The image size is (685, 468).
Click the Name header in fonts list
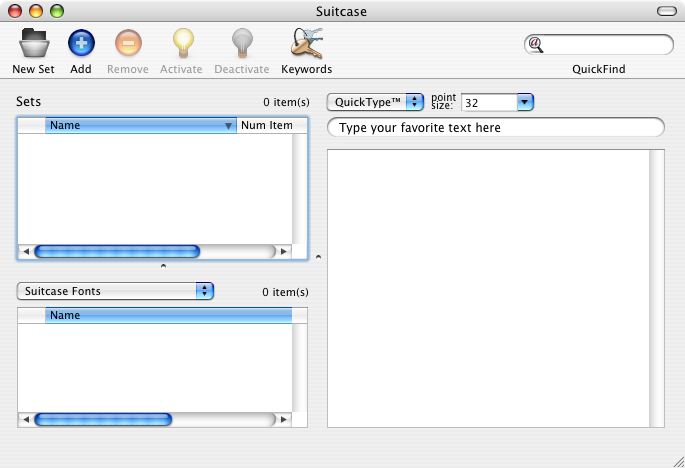tap(169, 315)
